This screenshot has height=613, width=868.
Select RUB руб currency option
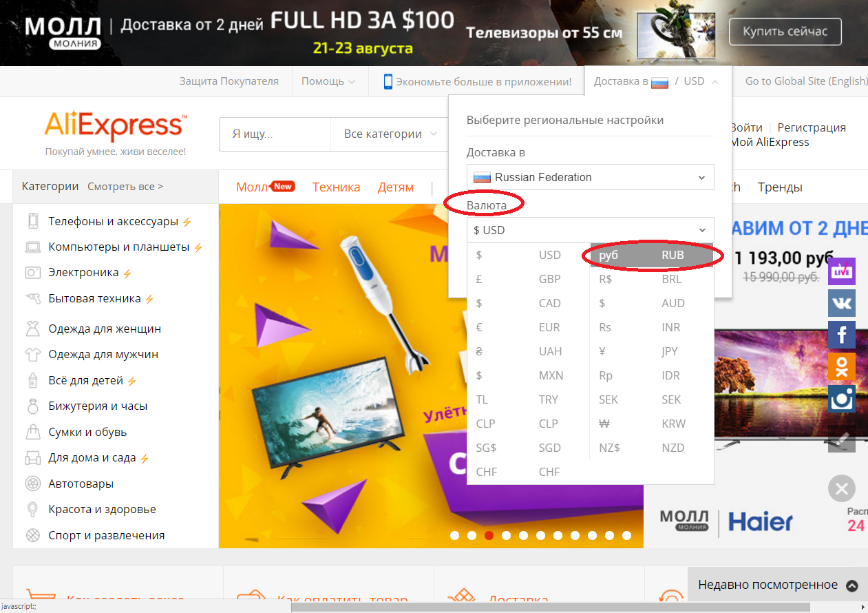point(652,255)
